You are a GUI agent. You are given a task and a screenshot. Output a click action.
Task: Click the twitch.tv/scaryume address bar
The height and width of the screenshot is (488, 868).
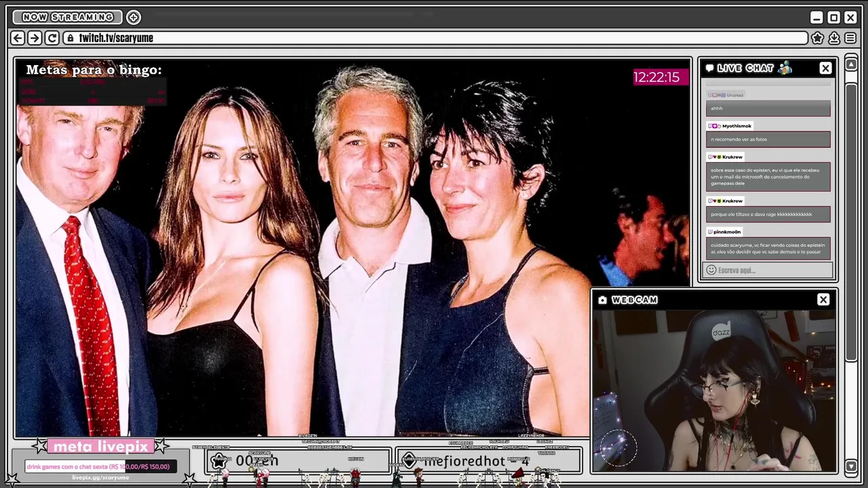tap(435, 38)
